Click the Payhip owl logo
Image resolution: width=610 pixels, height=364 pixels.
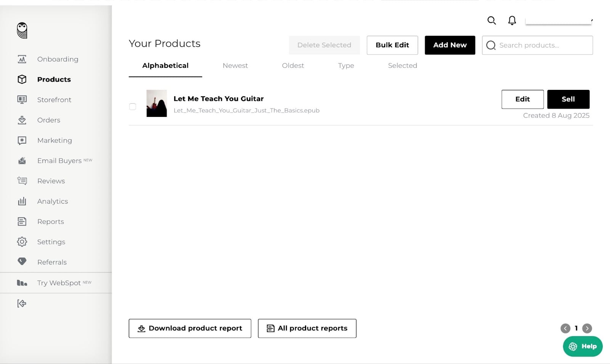click(22, 30)
